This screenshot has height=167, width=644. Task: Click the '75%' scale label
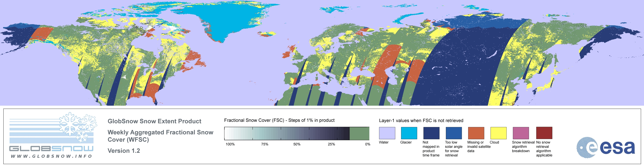265,144
